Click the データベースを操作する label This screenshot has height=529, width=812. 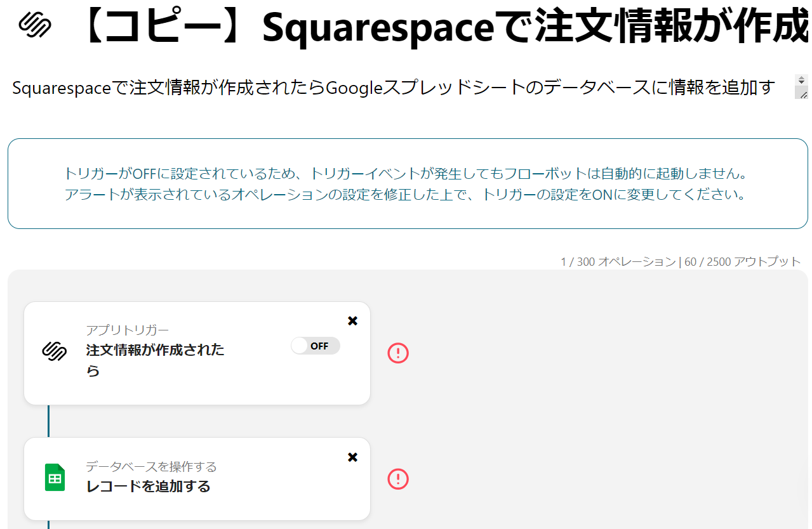click(x=151, y=467)
